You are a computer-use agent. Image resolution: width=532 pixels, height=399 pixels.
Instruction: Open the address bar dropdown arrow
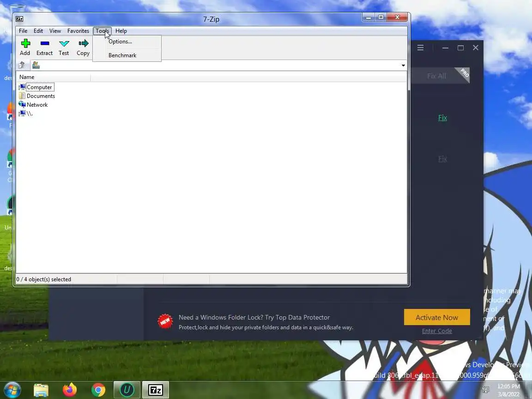[x=403, y=65]
